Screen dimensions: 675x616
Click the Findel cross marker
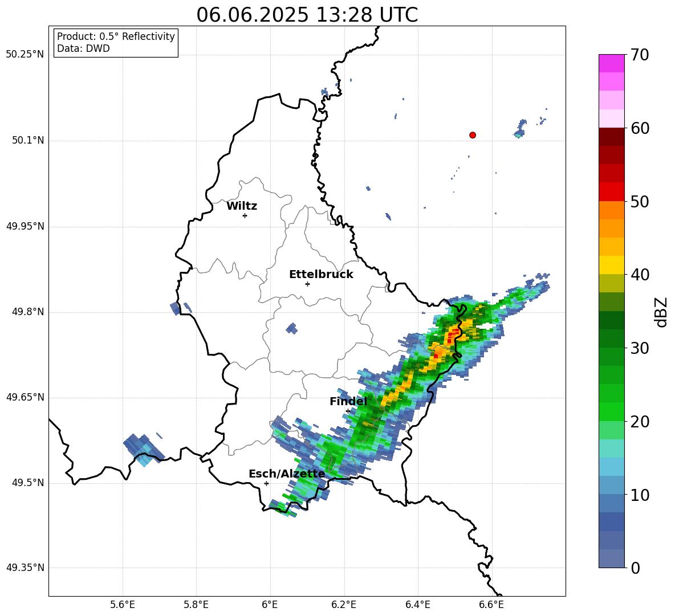(x=348, y=411)
